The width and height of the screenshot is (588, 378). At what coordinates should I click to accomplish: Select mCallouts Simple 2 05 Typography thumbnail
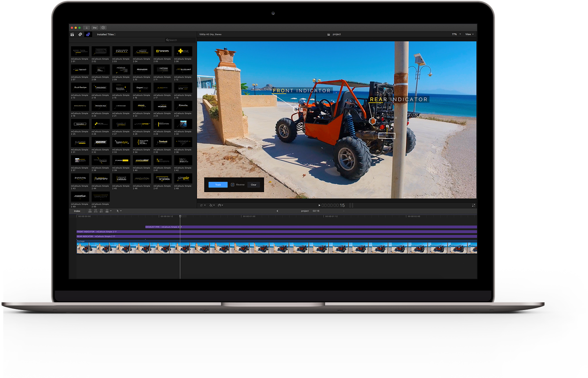click(x=163, y=51)
